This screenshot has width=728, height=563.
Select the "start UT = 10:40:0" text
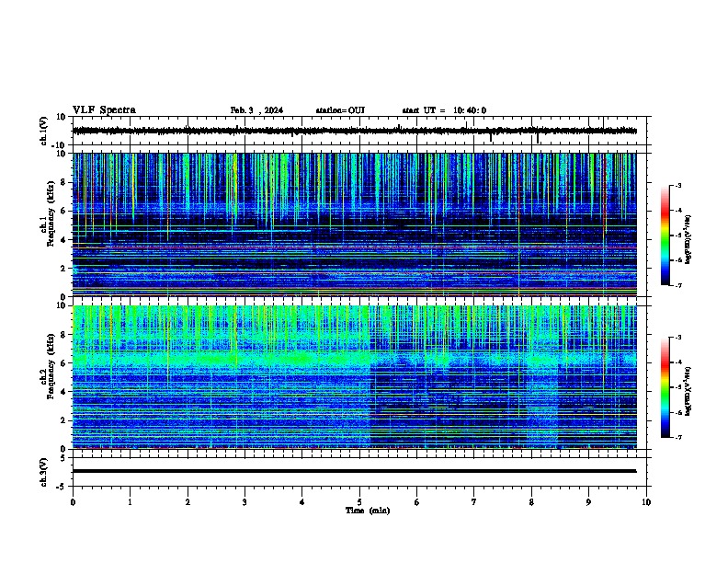click(x=444, y=110)
